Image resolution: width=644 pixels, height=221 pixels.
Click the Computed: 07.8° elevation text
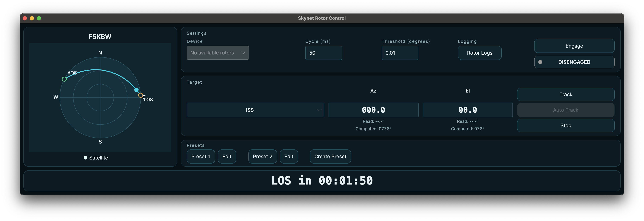tap(467, 129)
